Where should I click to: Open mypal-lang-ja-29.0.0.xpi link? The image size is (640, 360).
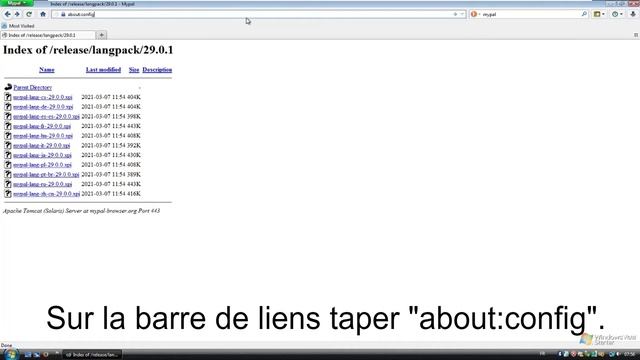[42, 155]
